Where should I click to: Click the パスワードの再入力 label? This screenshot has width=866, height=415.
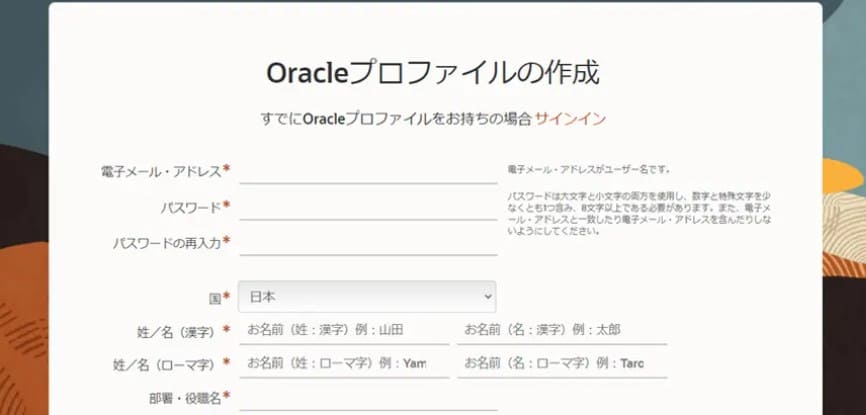pyautogui.click(x=167, y=244)
